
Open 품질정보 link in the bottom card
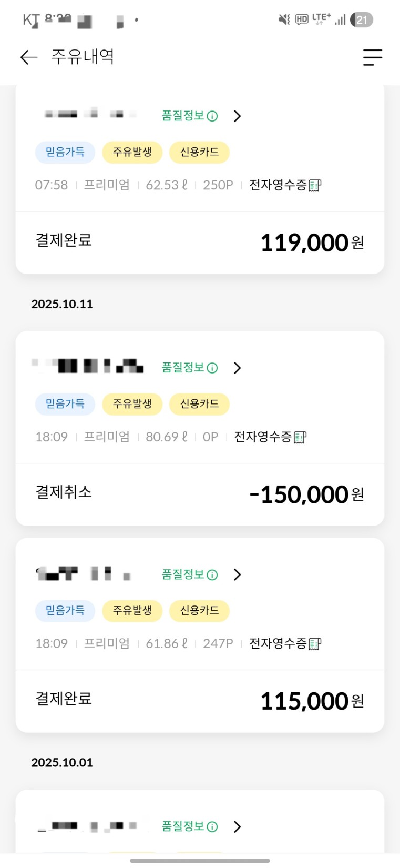(x=183, y=826)
